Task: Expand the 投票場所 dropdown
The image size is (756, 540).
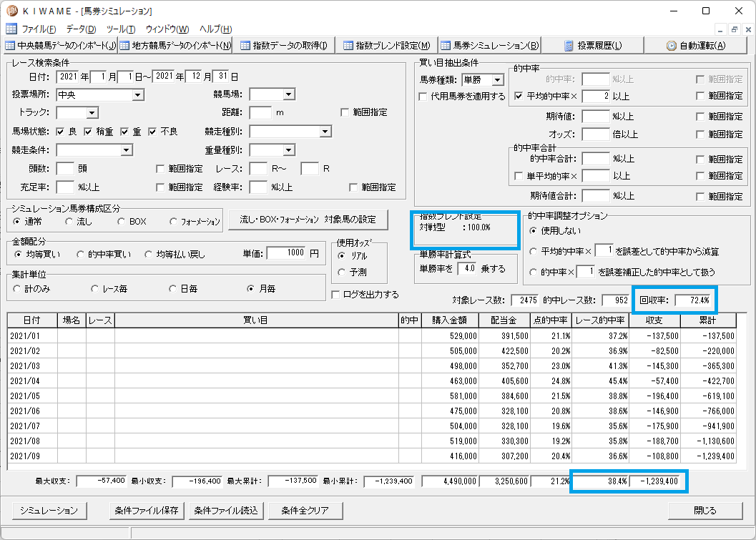Action: click(138, 95)
